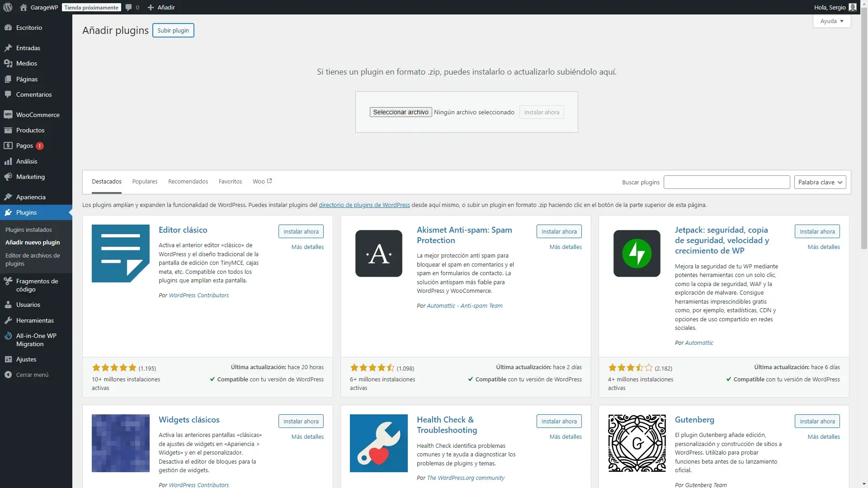This screenshot has height=488, width=868.
Task: Click WooCommerce sidebar icon
Action: coord(8,115)
